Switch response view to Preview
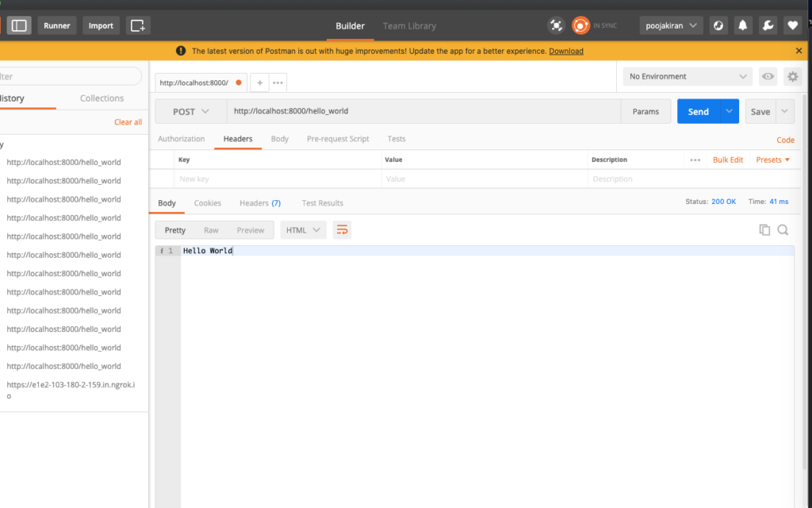The width and height of the screenshot is (812, 508). pyautogui.click(x=251, y=229)
